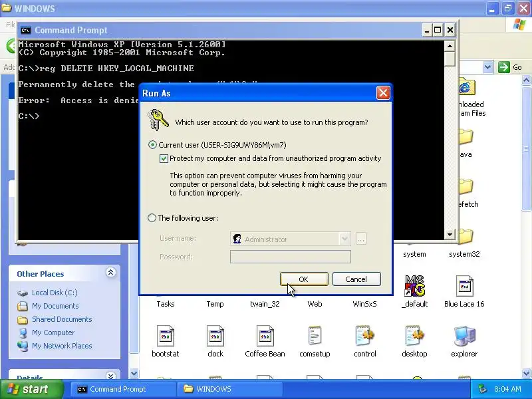The image size is (532, 399).
Task: Open the bootstat file icon
Action: (x=165, y=336)
